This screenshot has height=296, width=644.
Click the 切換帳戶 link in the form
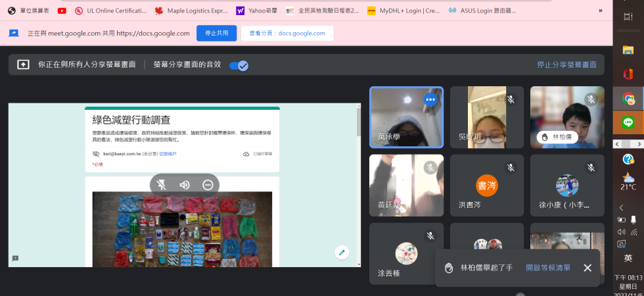[x=168, y=153]
